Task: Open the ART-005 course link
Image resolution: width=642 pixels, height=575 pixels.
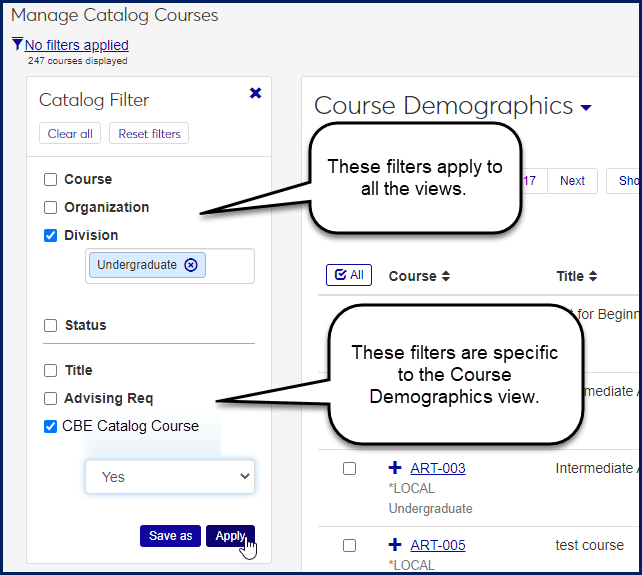Action: [x=438, y=545]
